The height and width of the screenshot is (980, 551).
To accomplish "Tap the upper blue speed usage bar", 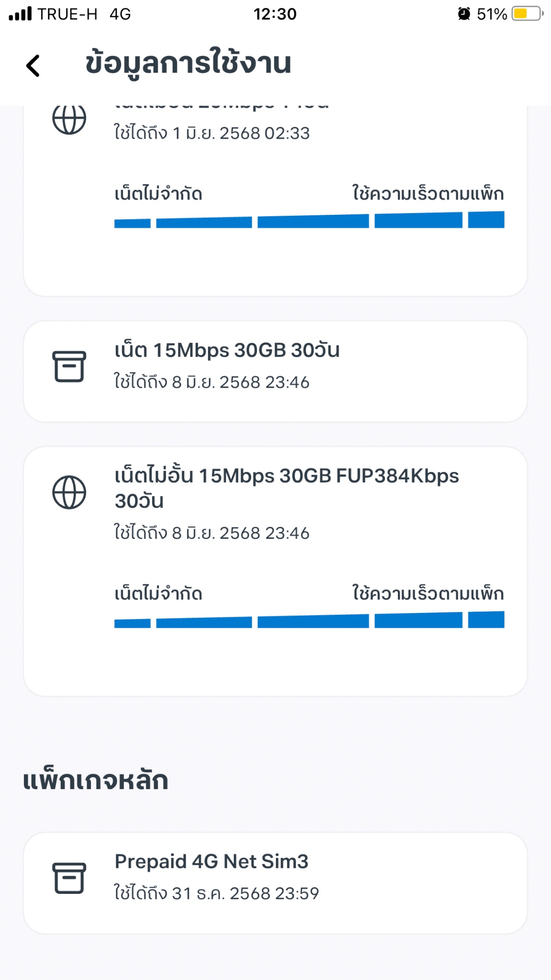I will coord(309,220).
